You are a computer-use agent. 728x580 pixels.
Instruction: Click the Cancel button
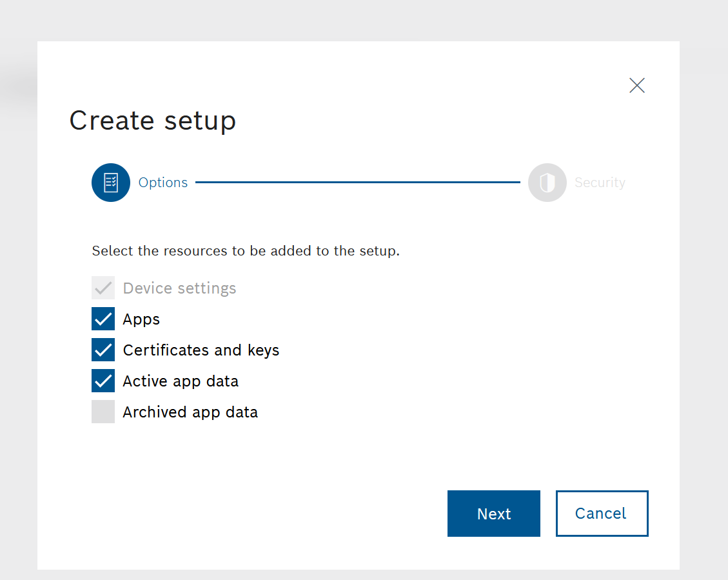click(602, 514)
